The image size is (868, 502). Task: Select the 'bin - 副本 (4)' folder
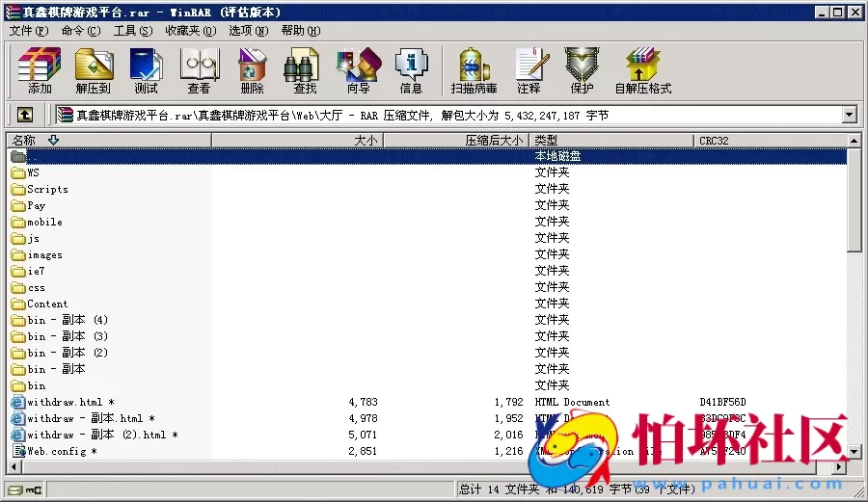[x=67, y=320]
